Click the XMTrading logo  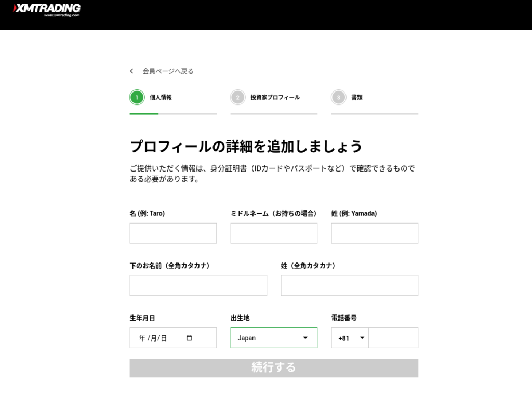(x=47, y=9)
